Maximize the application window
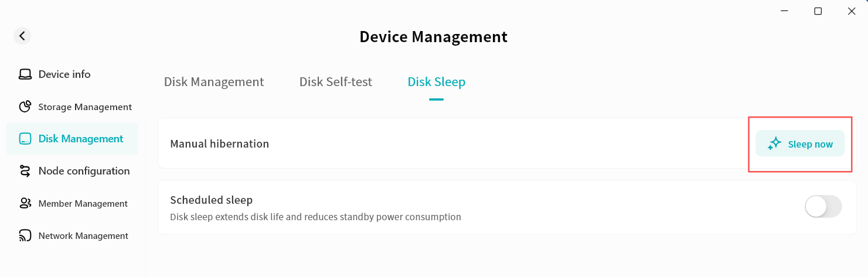 coord(818,11)
